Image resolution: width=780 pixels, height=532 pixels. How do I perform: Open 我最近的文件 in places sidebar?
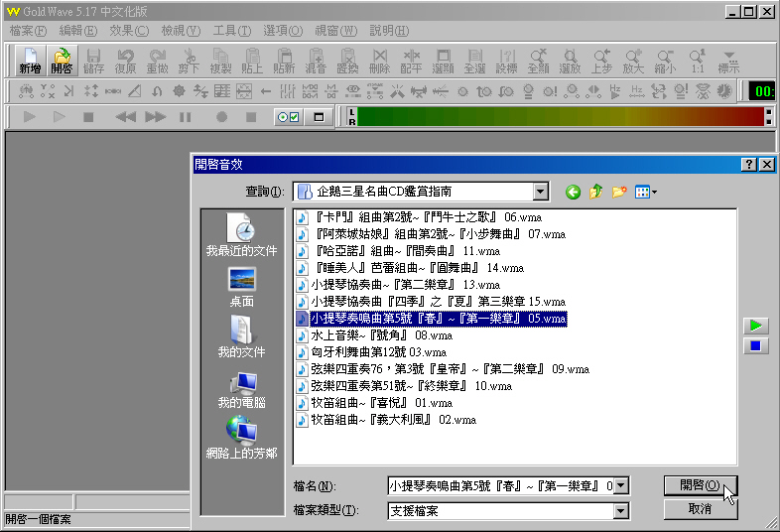[x=241, y=236]
